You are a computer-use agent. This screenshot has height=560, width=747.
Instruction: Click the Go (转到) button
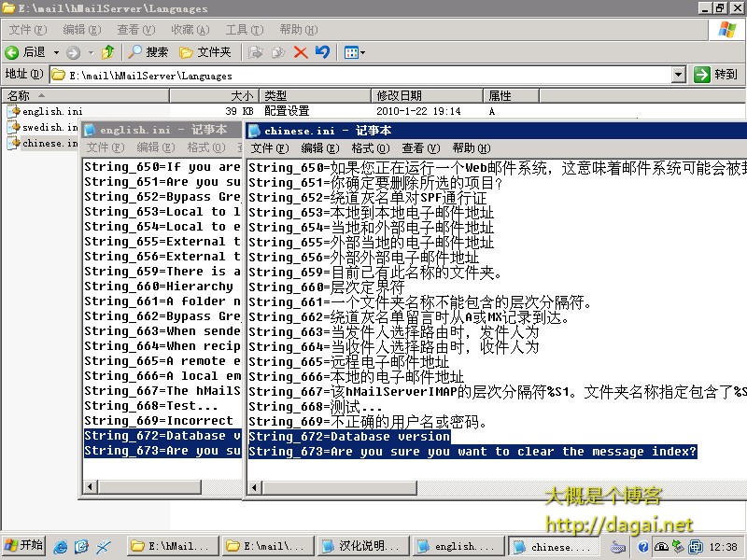[715, 75]
